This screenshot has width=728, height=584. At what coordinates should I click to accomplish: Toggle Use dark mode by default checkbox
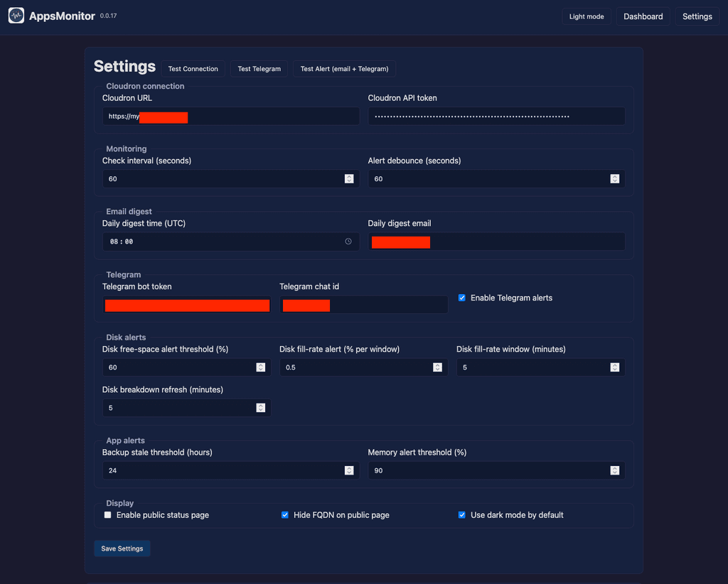[462, 515]
